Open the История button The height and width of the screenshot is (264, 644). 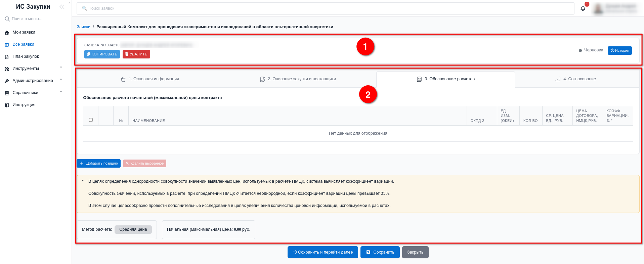(x=620, y=50)
